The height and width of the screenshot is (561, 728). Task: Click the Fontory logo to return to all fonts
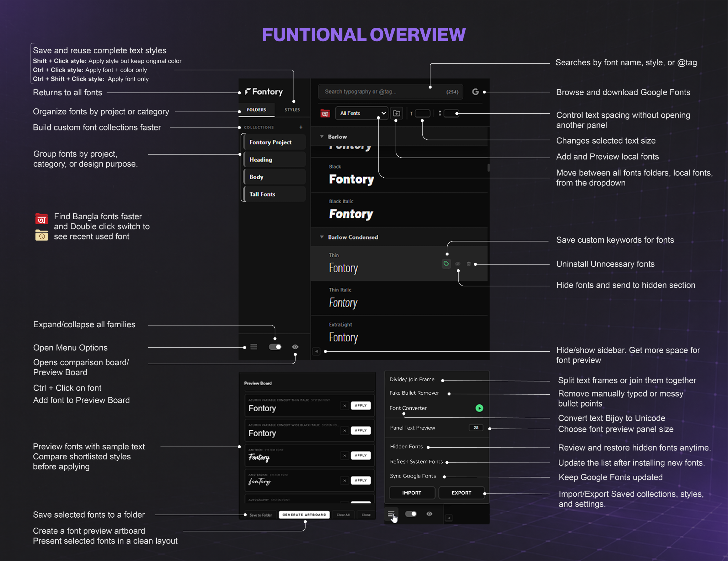[x=264, y=92]
